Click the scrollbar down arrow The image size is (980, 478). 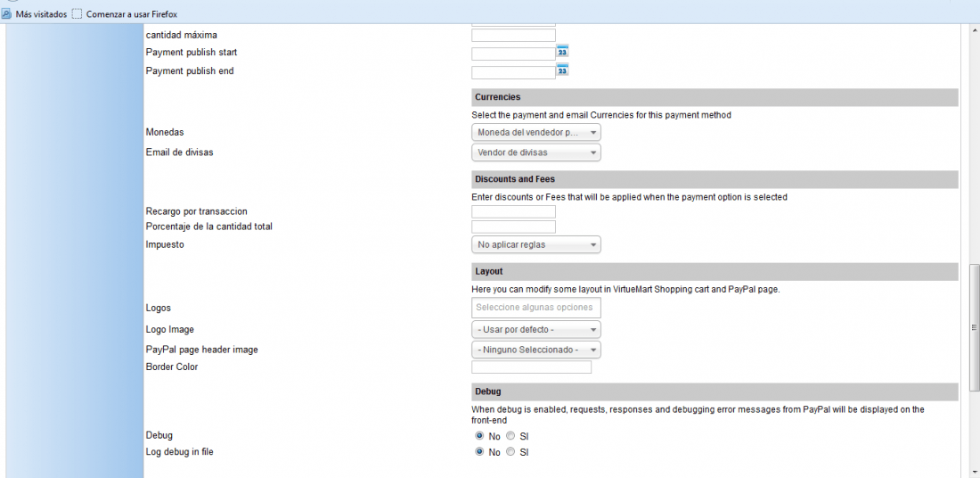click(974, 473)
